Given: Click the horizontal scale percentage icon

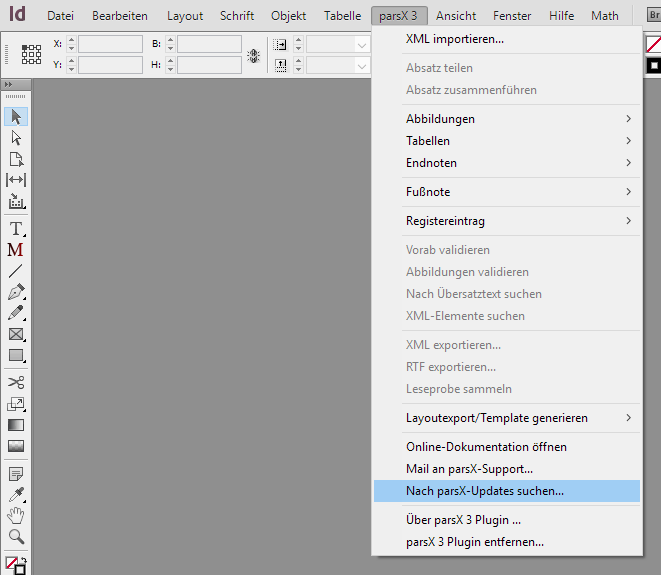Looking at the screenshot, I should 279,44.
